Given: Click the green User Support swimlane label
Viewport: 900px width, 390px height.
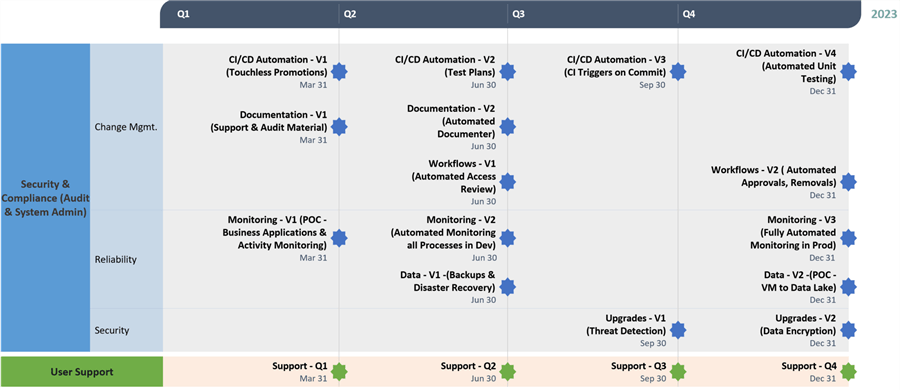Looking at the screenshot, I should pos(82,372).
